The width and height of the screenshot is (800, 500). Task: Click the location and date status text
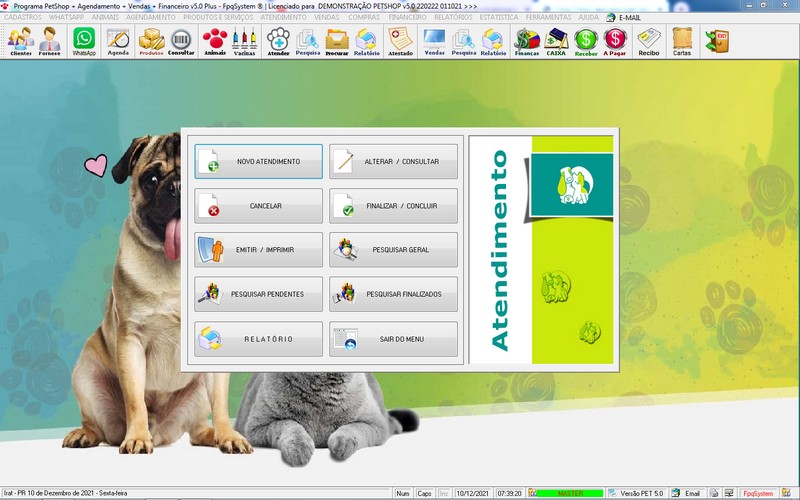[65, 493]
